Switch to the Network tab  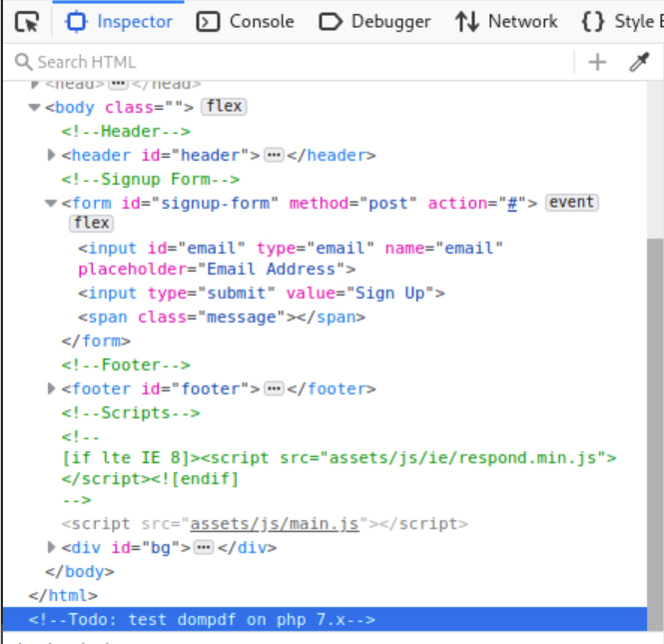tap(506, 22)
